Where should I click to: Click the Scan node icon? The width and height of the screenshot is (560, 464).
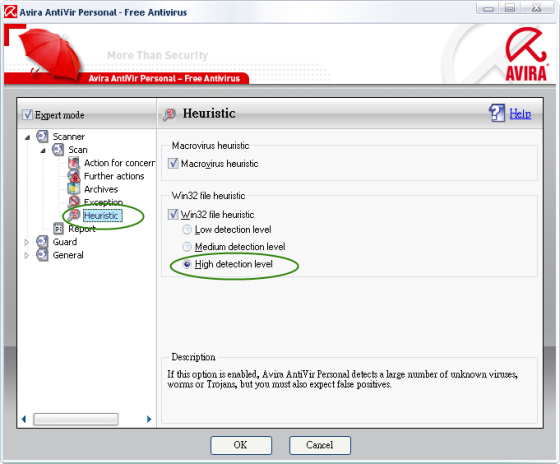[58, 149]
